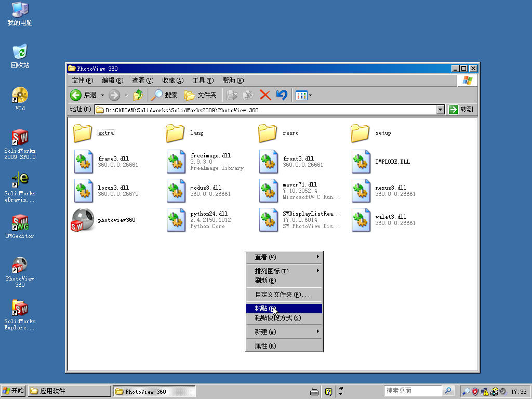The width and height of the screenshot is (532, 399).
Task: Open My Computer (我的电脑) desktop icon
Action: click(x=20, y=14)
